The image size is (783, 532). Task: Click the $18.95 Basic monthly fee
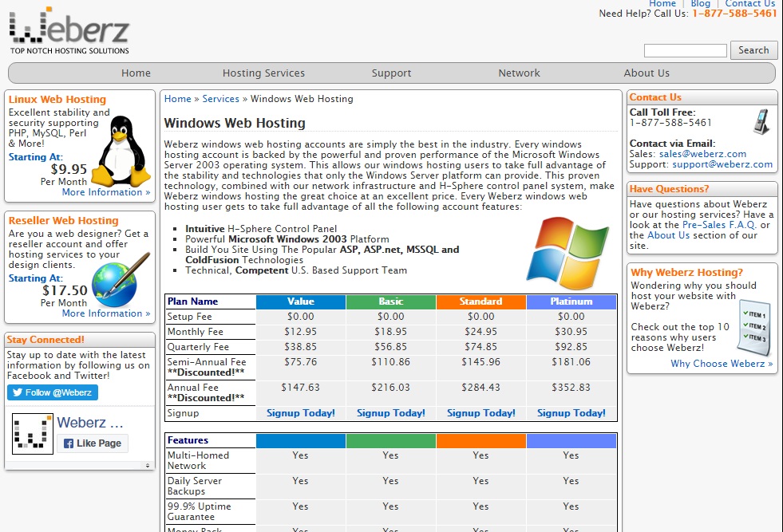pyautogui.click(x=390, y=331)
